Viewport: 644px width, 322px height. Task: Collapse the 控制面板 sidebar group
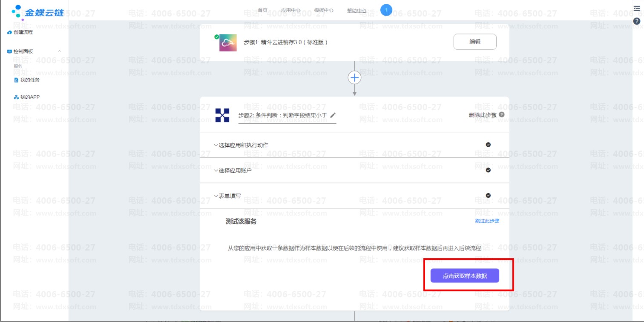(59, 51)
